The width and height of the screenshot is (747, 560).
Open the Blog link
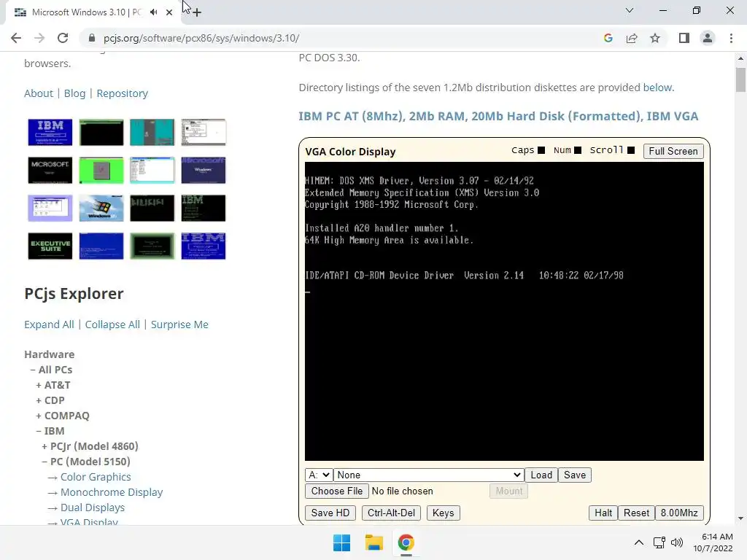(75, 93)
